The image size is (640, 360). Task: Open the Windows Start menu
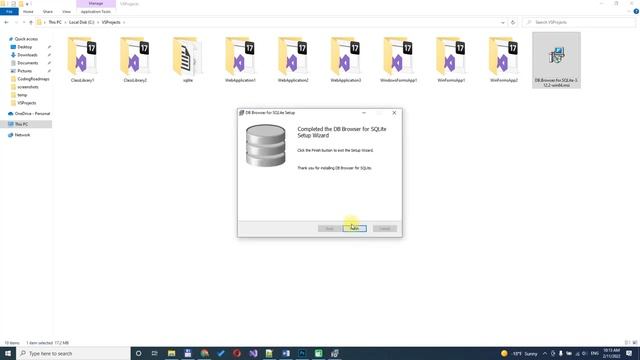8,353
